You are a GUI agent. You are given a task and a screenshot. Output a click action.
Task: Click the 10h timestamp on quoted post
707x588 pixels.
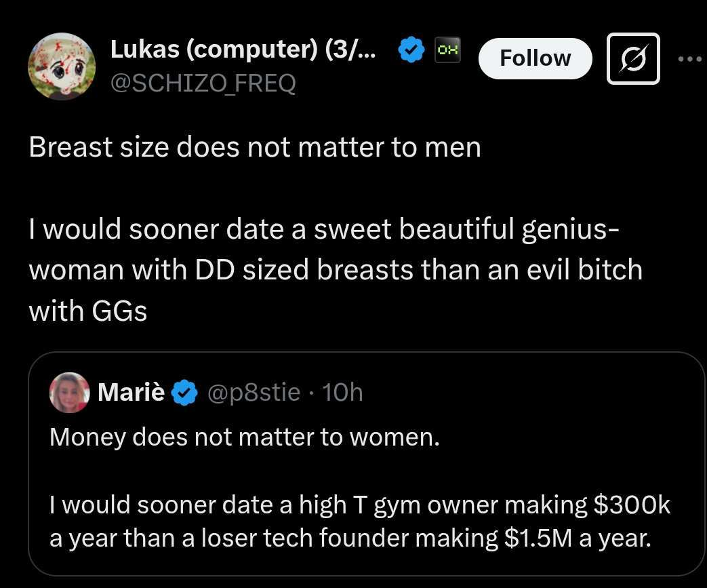click(342, 393)
